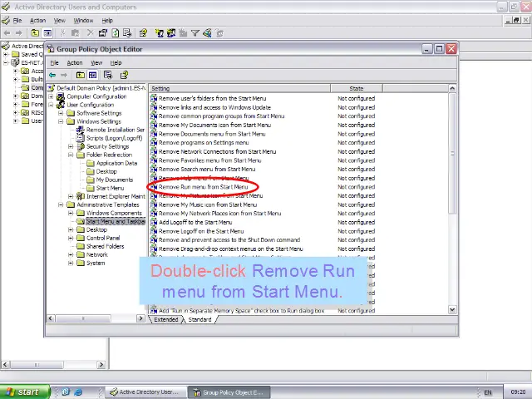
Task: Collapse Administrative Templates node
Action: tap(61, 204)
